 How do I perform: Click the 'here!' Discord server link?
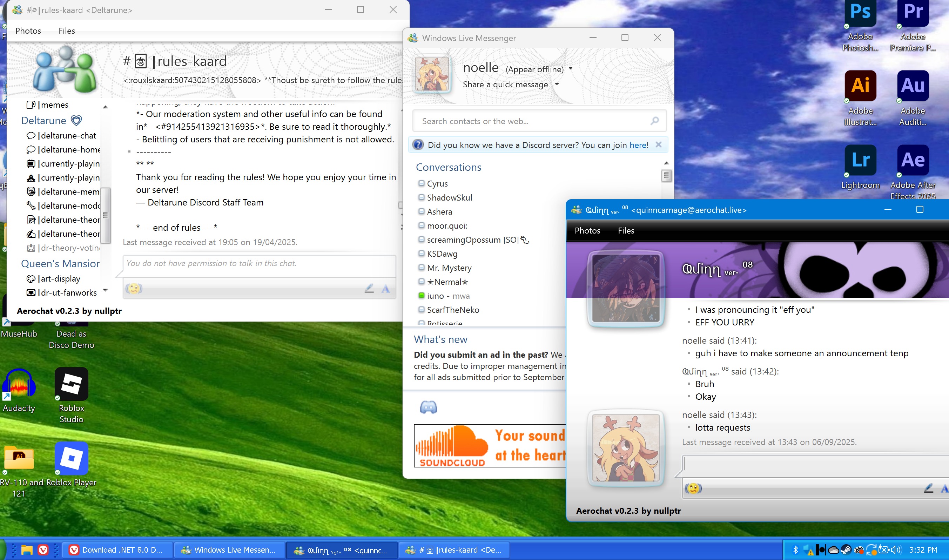639,145
